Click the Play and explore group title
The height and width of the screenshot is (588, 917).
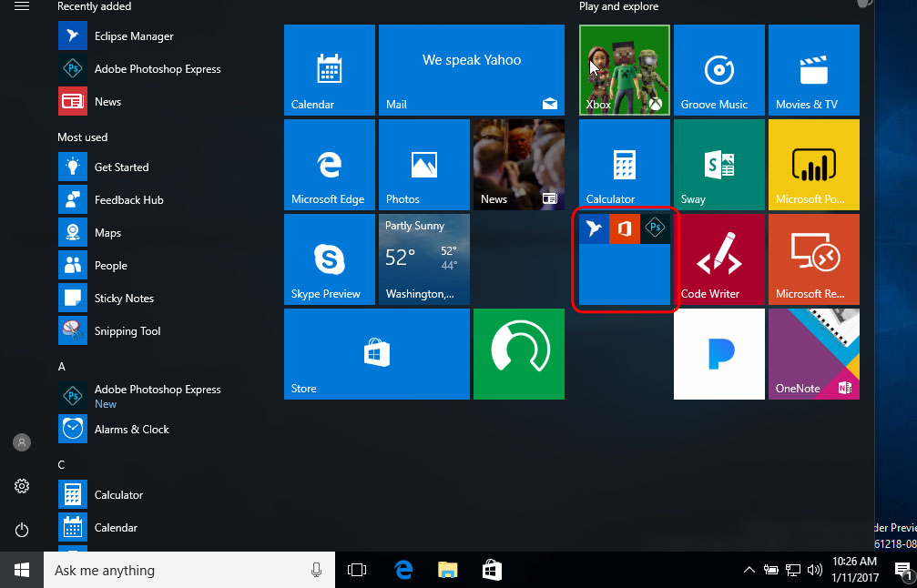(618, 6)
